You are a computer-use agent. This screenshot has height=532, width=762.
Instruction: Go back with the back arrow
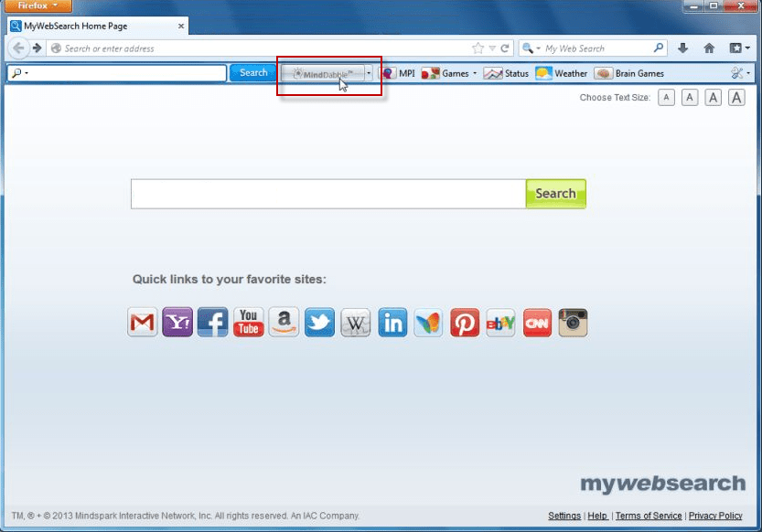[x=18, y=48]
